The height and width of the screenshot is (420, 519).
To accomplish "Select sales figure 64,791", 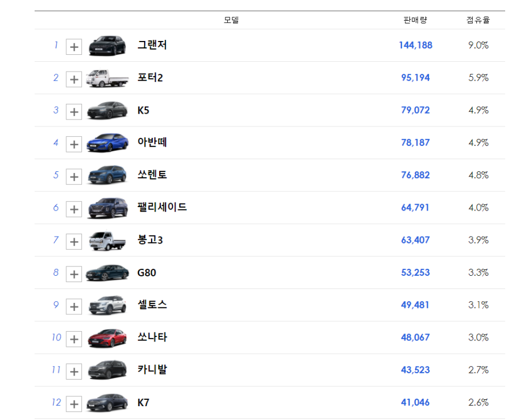I will tap(415, 207).
